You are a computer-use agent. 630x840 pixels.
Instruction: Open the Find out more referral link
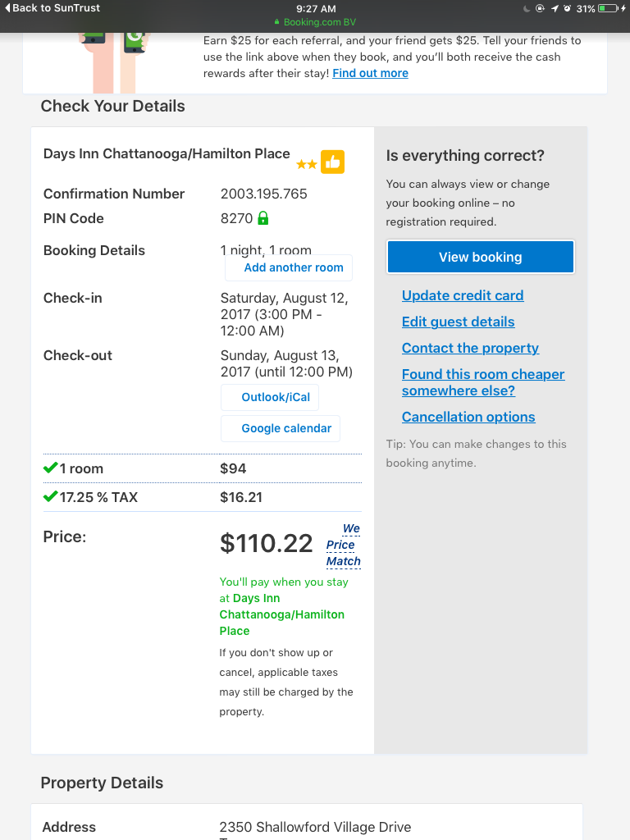tap(370, 73)
